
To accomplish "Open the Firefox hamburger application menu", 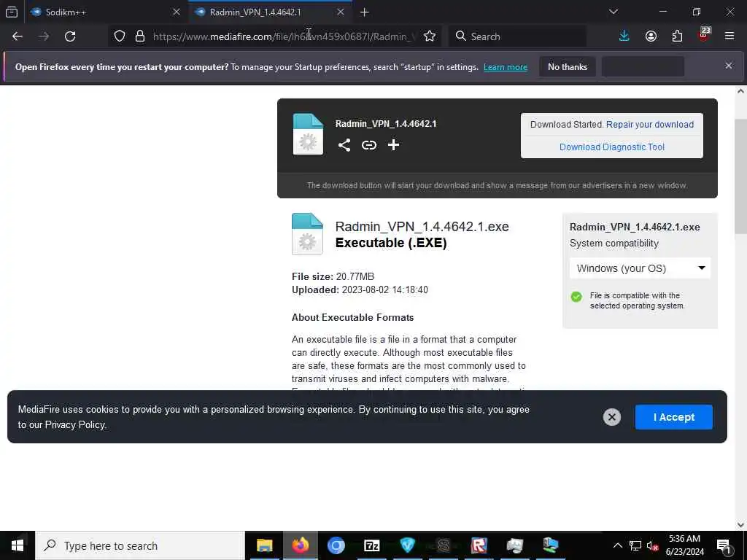I will (x=729, y=36).
